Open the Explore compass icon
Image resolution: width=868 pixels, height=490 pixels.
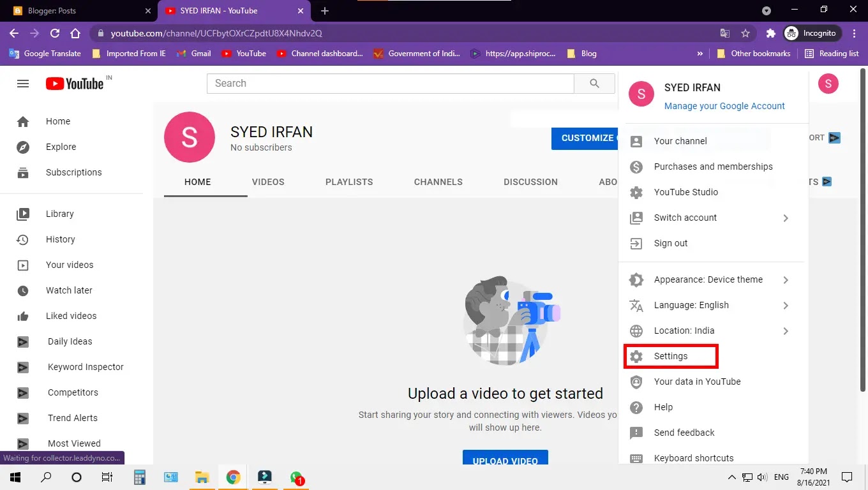tap(23, 147)
